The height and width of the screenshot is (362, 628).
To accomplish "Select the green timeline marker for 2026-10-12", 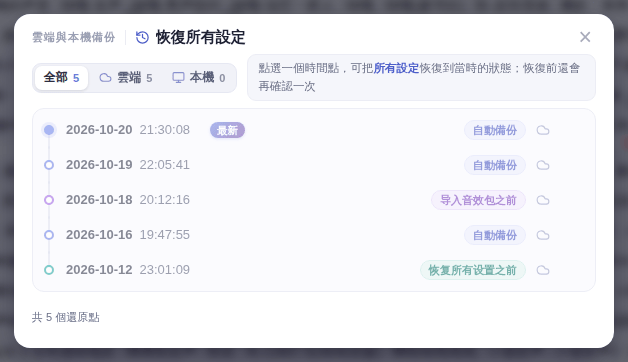I will click(x=49, y=270).
